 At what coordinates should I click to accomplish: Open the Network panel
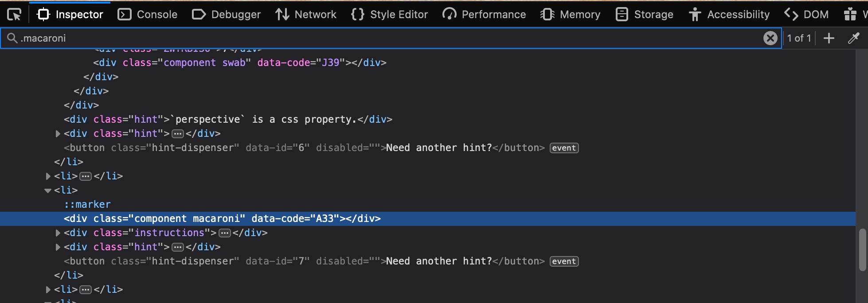point(306,15)
